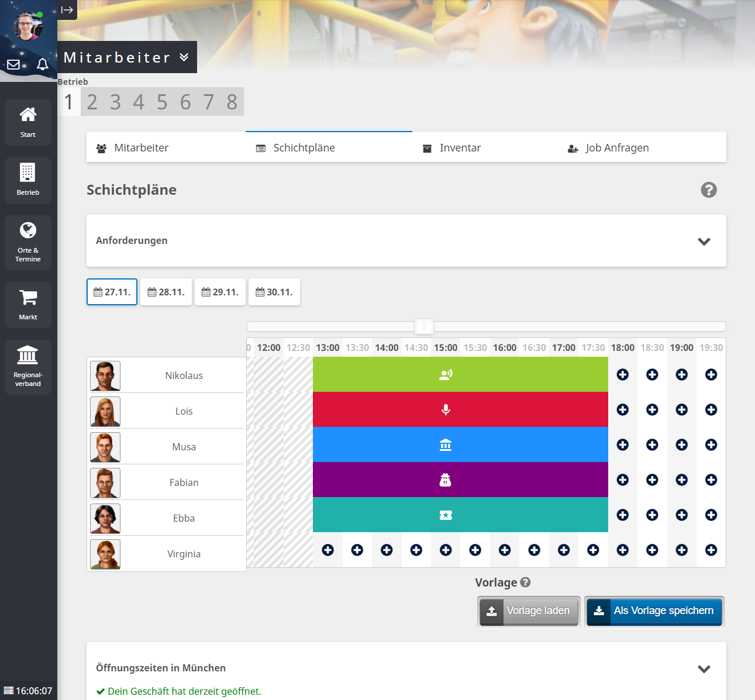This screenshot has height=700, width=755.
Task: Expand the Öffnungszeiten in München section
Action: [x=704, y=668]
